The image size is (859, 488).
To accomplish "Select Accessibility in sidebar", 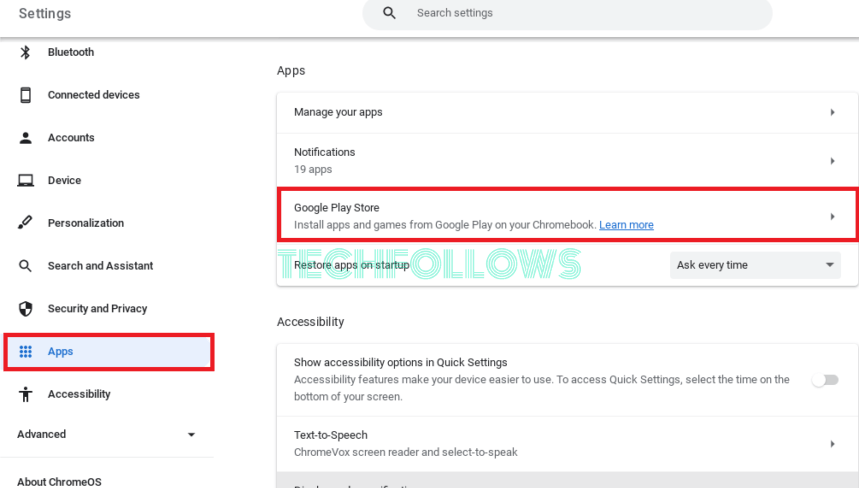I will [79, 394].
